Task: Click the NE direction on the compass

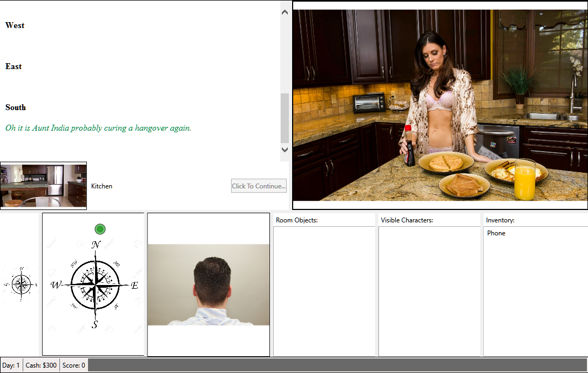Action: [x=117, y=264]
